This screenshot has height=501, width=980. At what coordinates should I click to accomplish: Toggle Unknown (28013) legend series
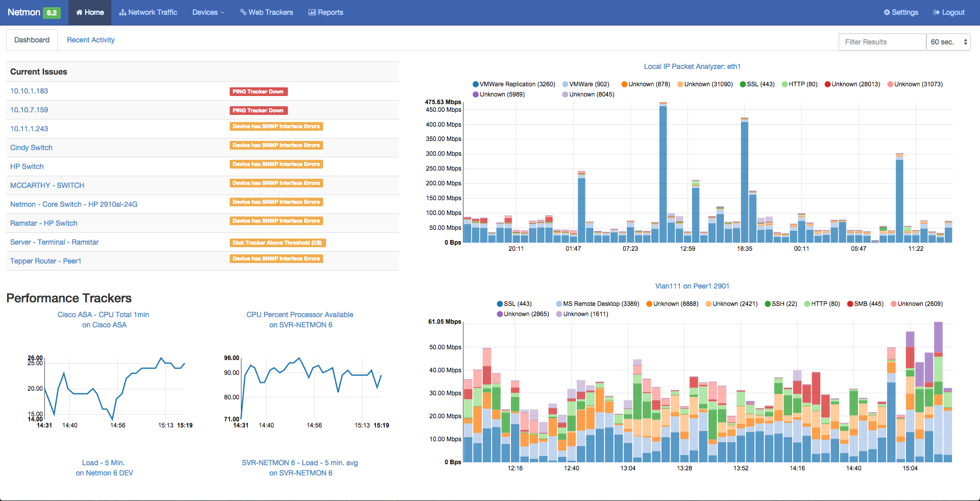point(852,84)
